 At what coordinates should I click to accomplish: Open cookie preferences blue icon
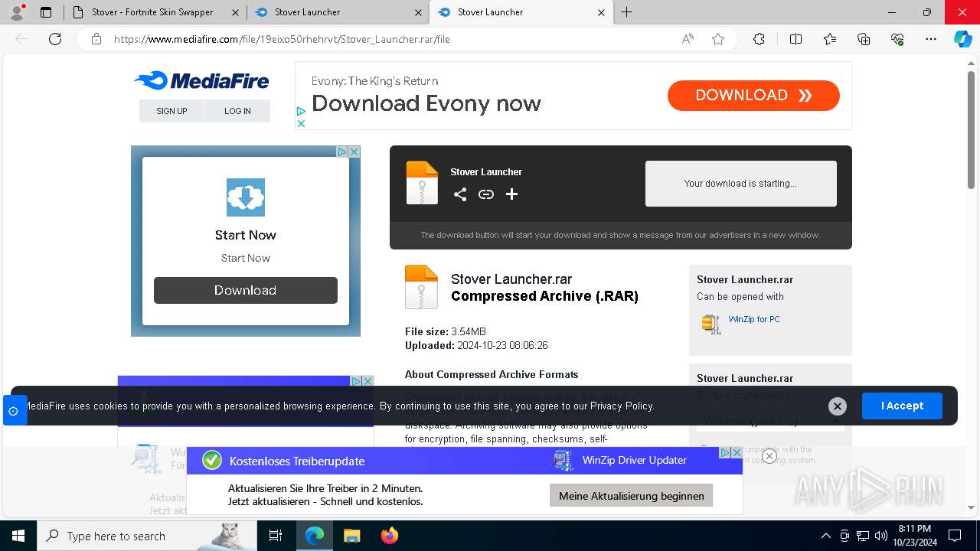pyautogui.click(x=14, y=411)
